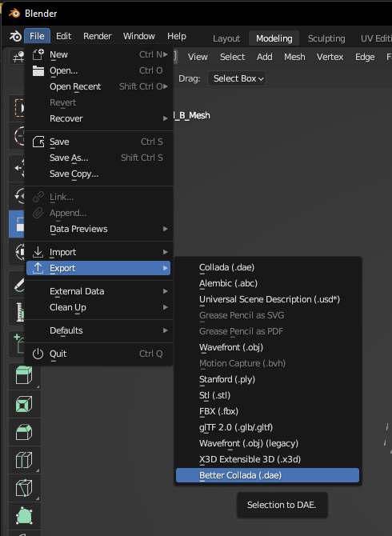Open the Mesh menu in viewport header
Image resolution: width=392 pixels, height=536 pixels.
[x=294, y=57]
